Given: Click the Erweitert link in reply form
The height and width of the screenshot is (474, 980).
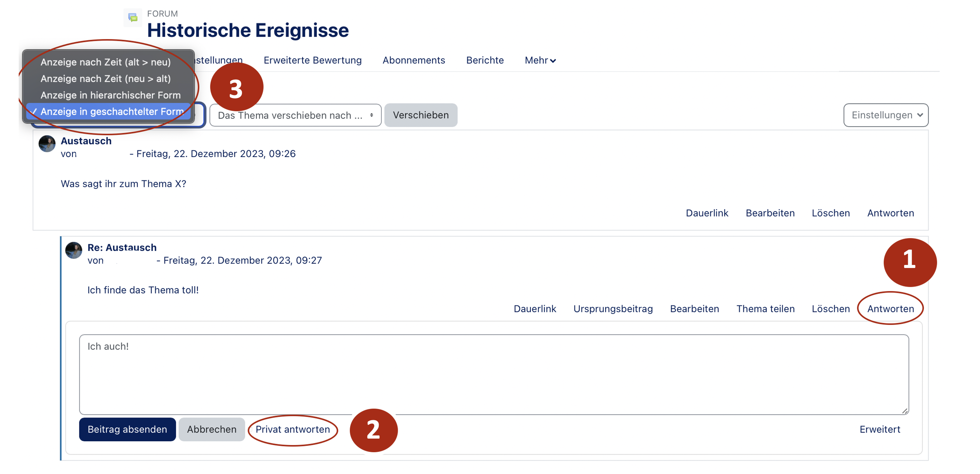Looking at the screenshot, I should pos(880,429).
